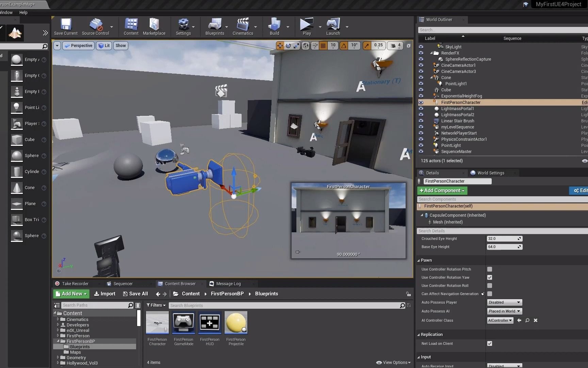Click the Add Component button

(442, 190)
